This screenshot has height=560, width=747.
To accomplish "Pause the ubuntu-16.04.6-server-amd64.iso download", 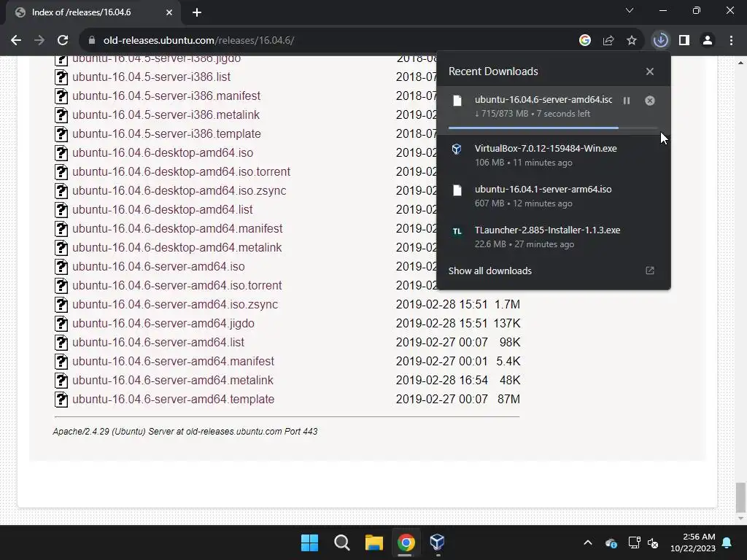I will 627,101.
